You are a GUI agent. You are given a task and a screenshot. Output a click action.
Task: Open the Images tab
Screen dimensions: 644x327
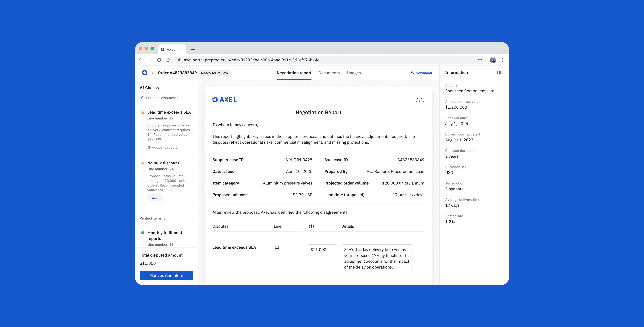click(354, 73)
